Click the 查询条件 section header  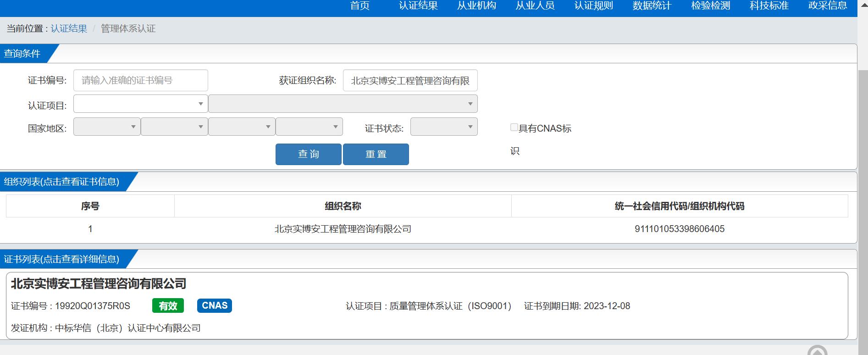[x=22, y=54]
